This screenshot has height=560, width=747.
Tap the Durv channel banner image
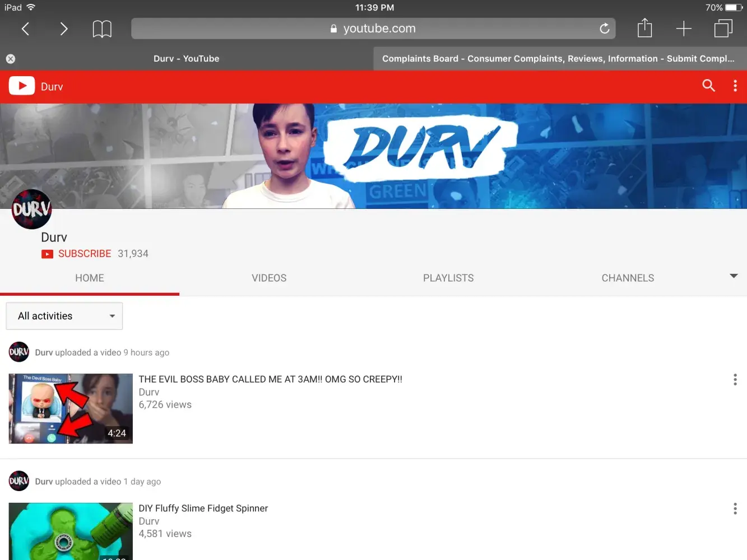373,156
